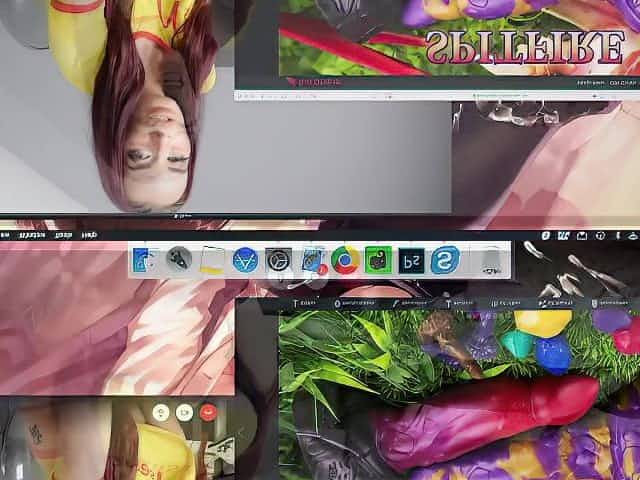The width and height of the screenshot is (640, 480).
Task: Open the Trash in the dock
Action: pos(491,261)
